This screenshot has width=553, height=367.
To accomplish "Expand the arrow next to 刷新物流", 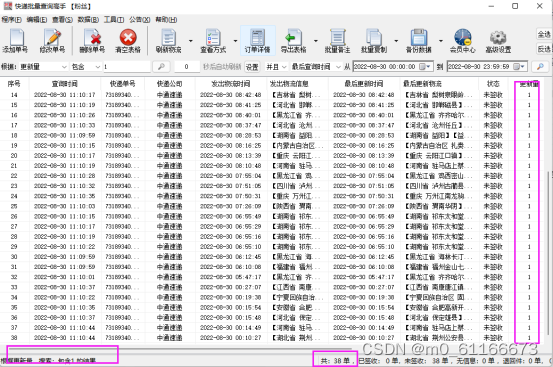I will pos(191,41).
